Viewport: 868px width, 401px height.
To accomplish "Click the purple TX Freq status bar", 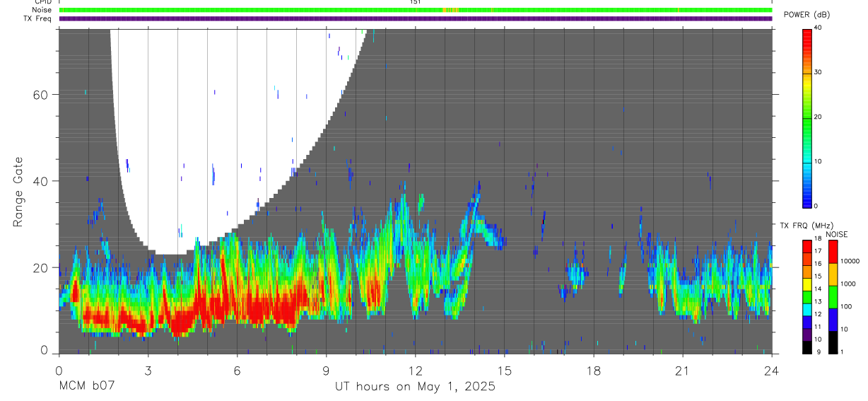I will [416, 18].
